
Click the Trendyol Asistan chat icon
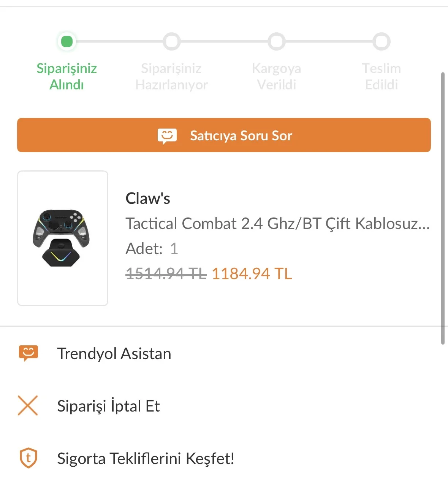point(28,353)
